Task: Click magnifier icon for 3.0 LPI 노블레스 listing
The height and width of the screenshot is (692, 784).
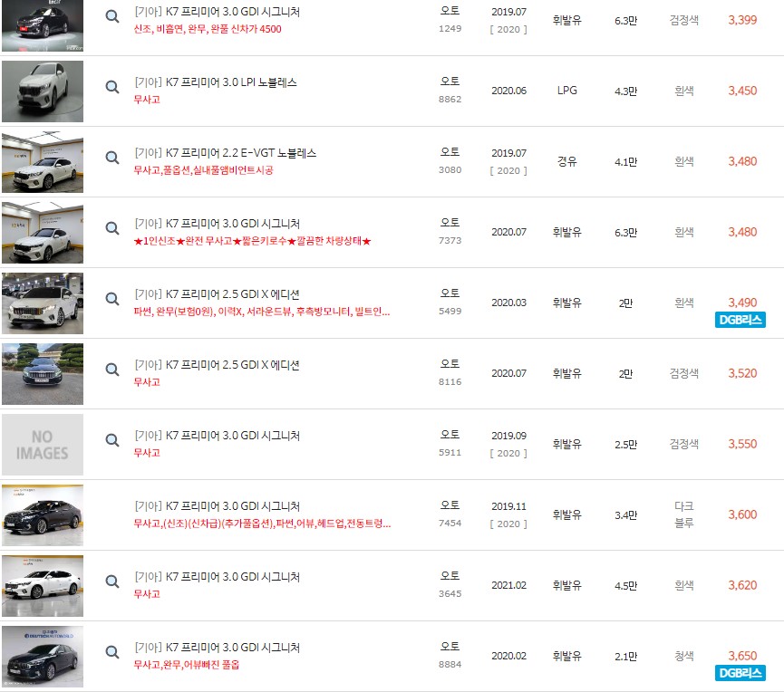Action: point(112,87)
